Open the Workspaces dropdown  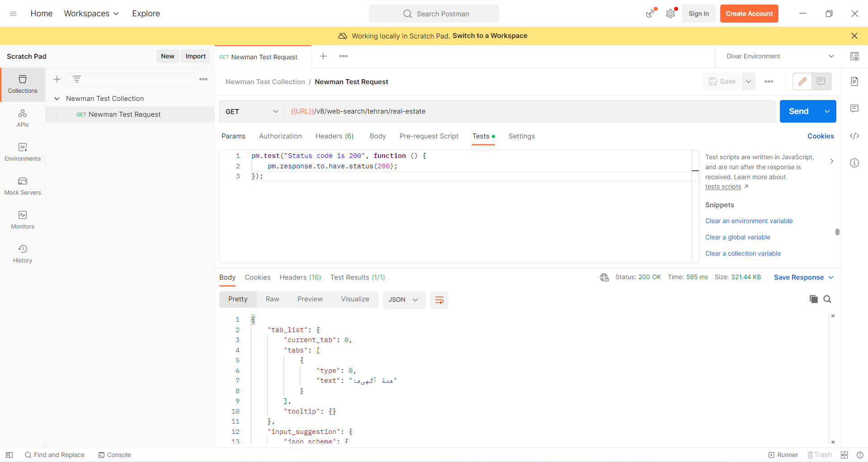91,14
